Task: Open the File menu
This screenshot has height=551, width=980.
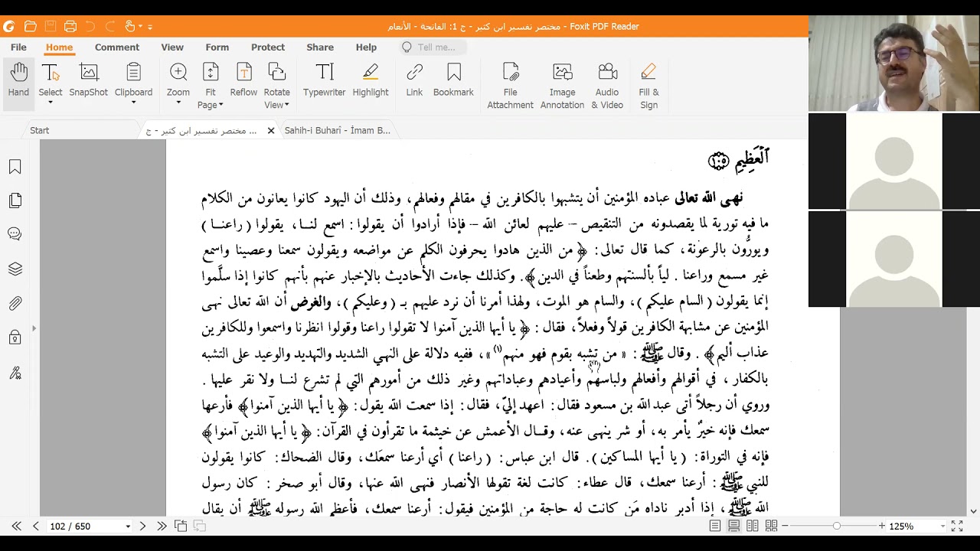Action: [x=18, y=47]
